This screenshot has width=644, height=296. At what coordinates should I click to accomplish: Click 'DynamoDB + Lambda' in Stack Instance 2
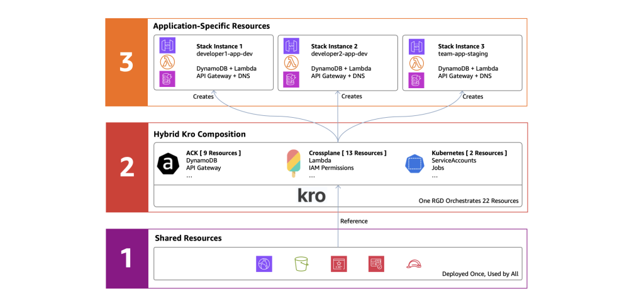pyautogui.click(x=341, y=69)
